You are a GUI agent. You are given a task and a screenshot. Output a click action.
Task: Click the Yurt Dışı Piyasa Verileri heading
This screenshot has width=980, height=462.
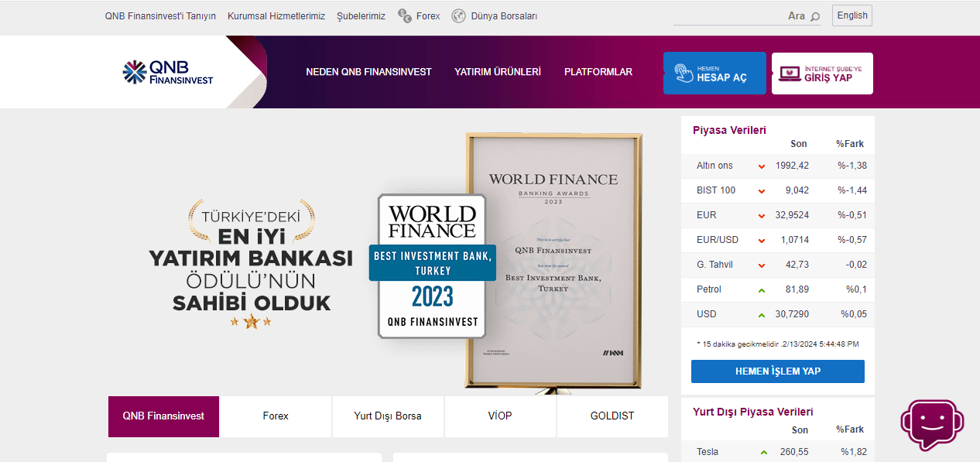(753, 412)
